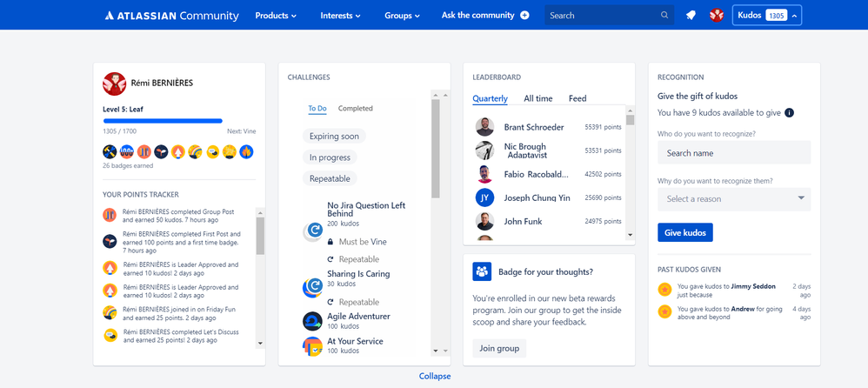Click the points tracker scrollbar thumb
Viewport: 868px width, 388px height.
point(260,236)
